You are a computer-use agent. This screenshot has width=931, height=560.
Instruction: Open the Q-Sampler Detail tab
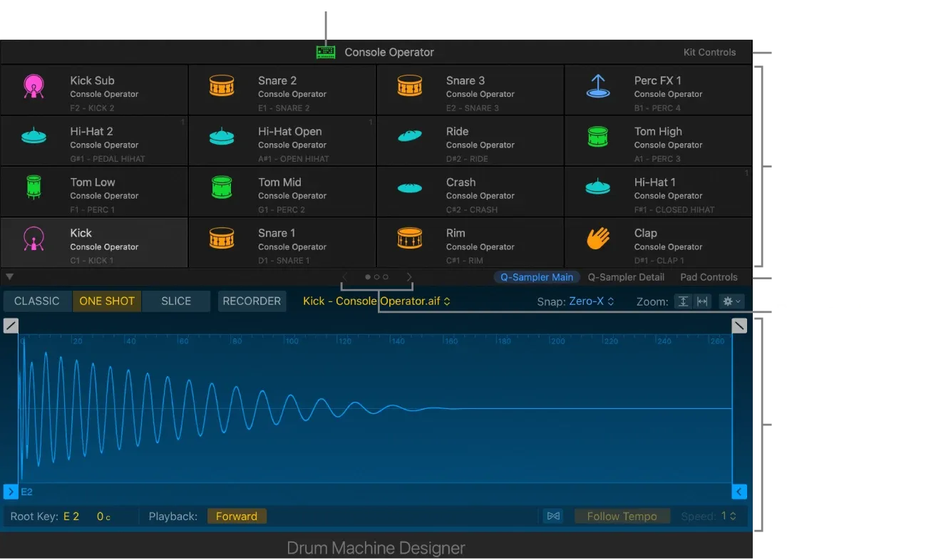(626, 277)
